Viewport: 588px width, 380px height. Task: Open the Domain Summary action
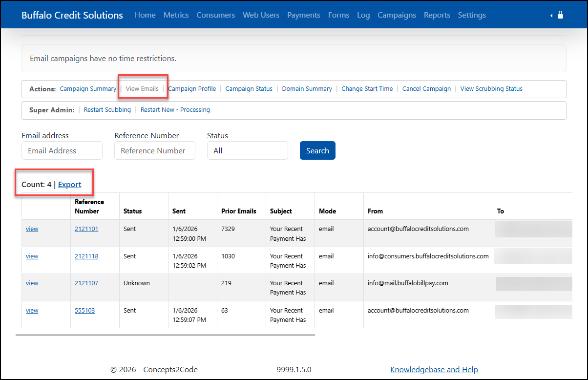click(x=307, y=89)
